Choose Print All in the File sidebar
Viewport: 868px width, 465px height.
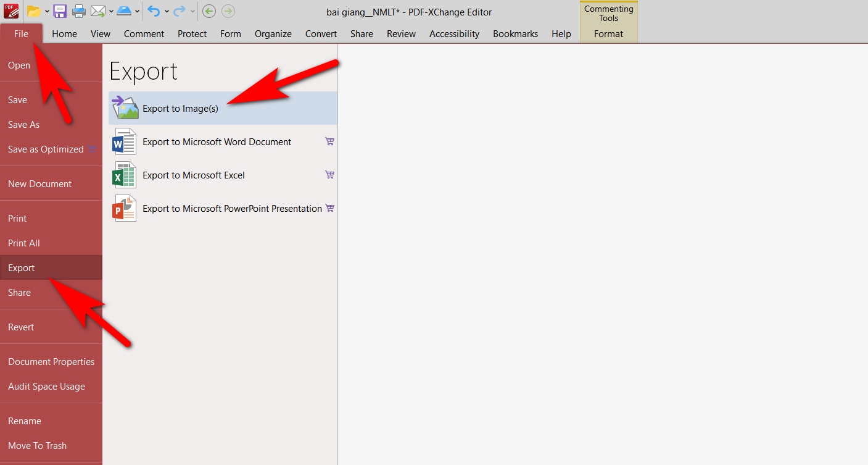[51, 243]
